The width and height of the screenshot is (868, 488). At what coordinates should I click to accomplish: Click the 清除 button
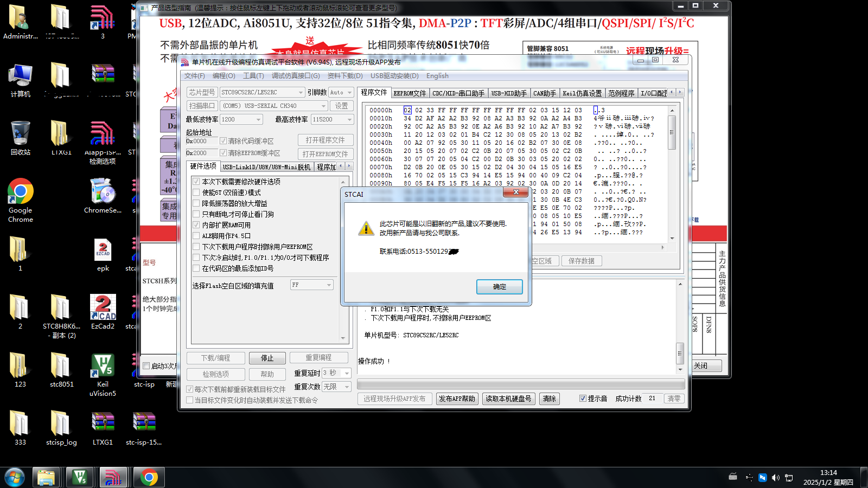549,399
